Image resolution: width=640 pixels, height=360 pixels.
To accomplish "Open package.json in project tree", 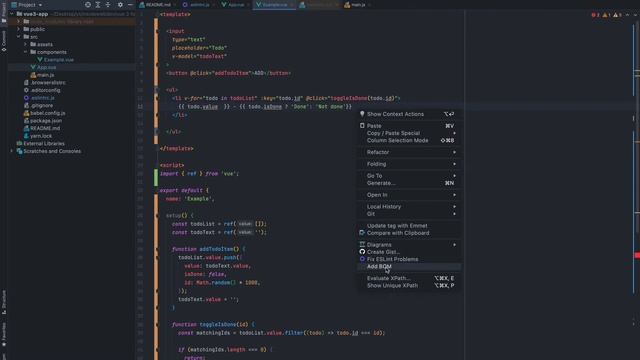I will point(46,121).
